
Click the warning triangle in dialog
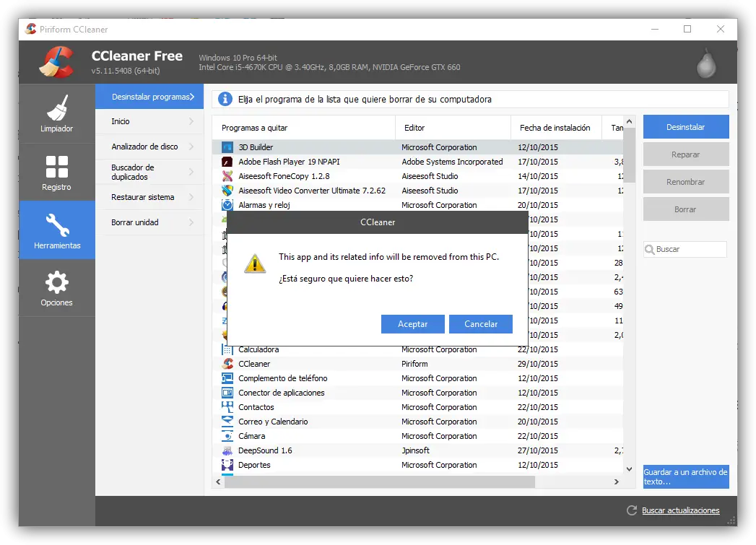point(255,263)
